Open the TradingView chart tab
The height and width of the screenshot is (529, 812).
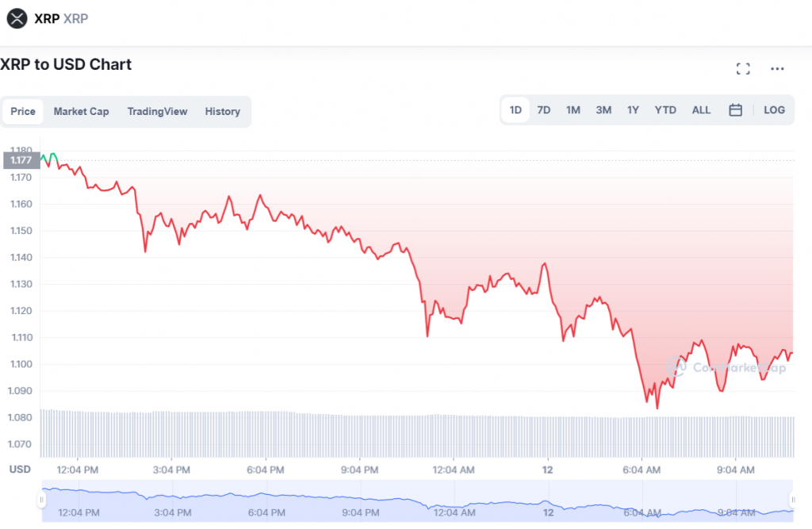pyautogui.click(x=157, y=112)
